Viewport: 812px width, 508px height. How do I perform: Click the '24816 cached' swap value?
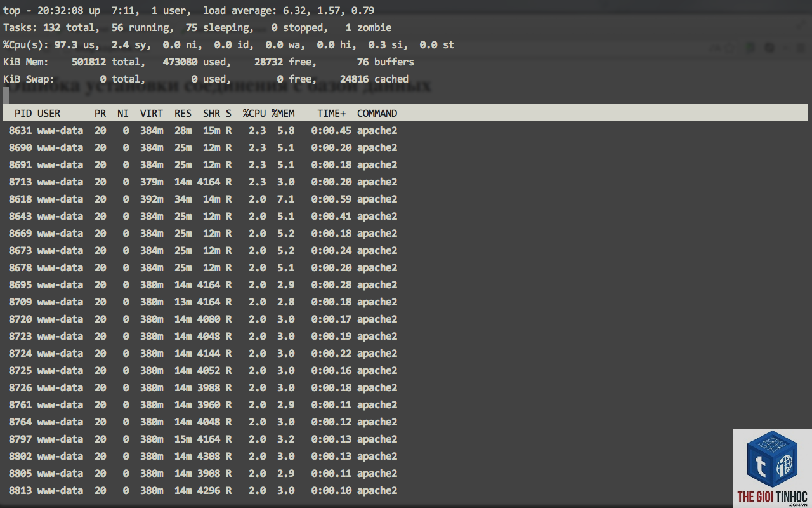pos(374,79)
